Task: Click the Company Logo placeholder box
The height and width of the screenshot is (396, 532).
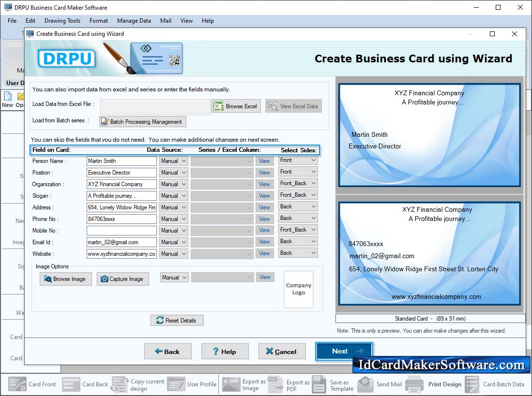Action: tap(299, 289)
